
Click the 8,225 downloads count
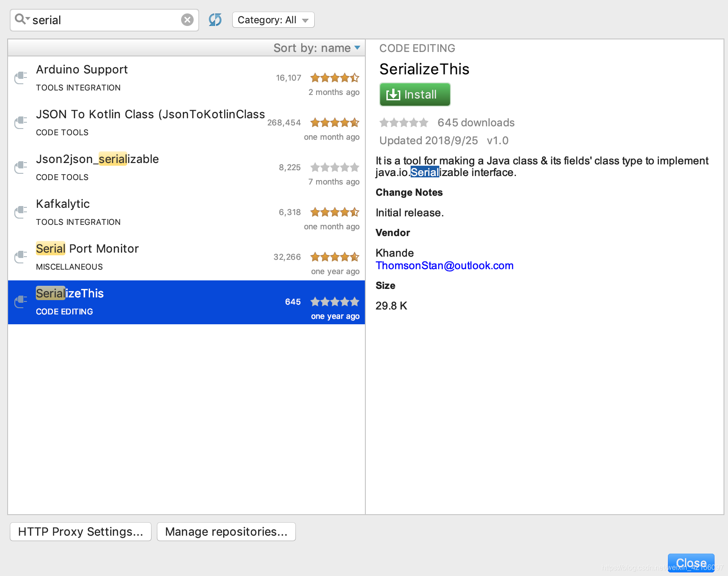[290, 168]
